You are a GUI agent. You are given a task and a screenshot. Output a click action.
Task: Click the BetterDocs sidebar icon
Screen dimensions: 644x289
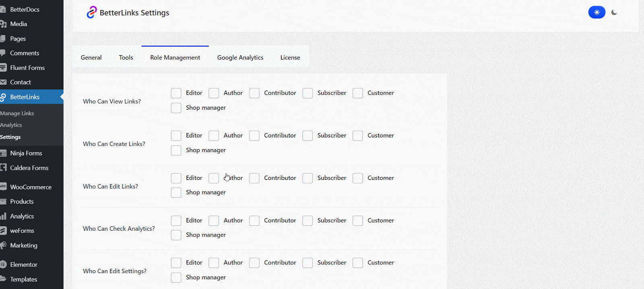point(3,9)
